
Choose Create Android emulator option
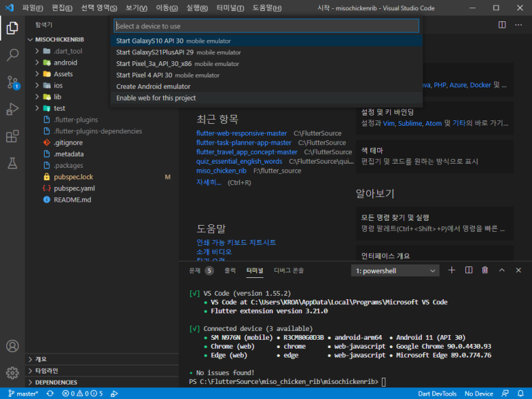[x=266, y=87]
